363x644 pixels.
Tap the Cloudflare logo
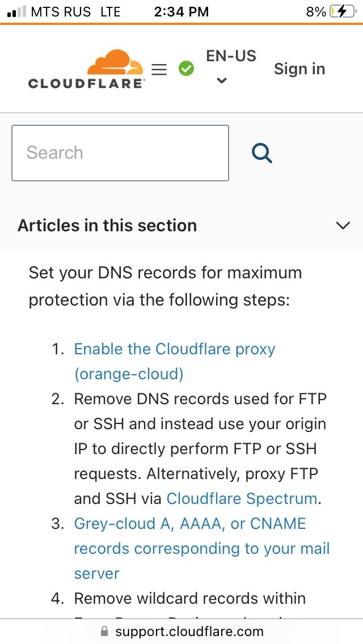coord(86,69)
